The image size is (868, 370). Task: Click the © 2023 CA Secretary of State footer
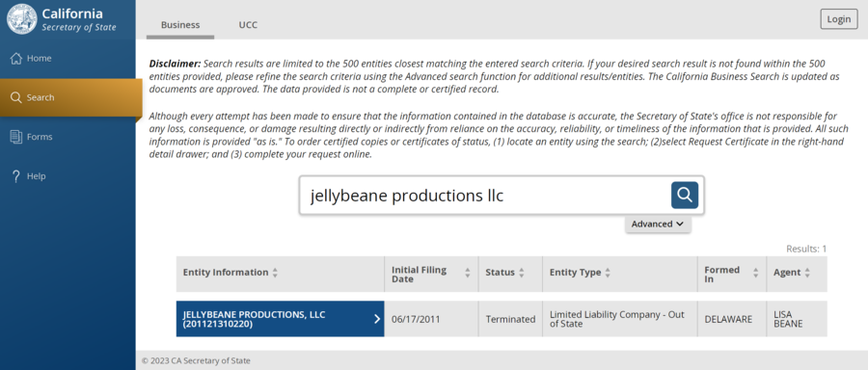[x=196, y=360]
